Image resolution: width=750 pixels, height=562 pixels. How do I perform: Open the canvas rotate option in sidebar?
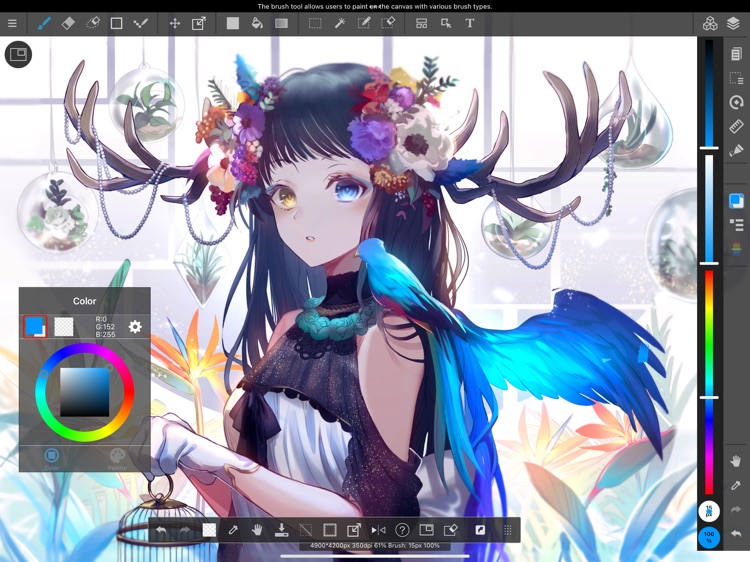(x=736, y=102)
